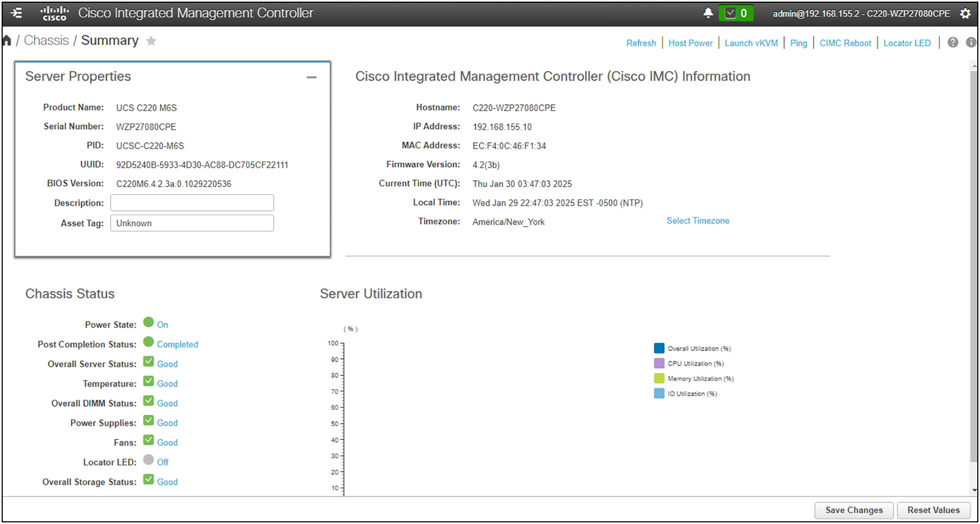Open Fans Good link
980x524 pixels.
pyautogui.click(x=167, y=443)
